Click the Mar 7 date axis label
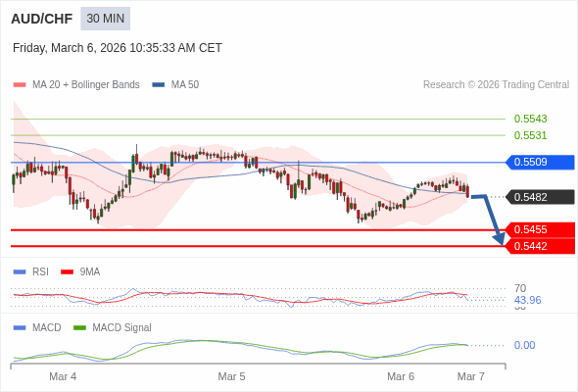 (471, 376)
